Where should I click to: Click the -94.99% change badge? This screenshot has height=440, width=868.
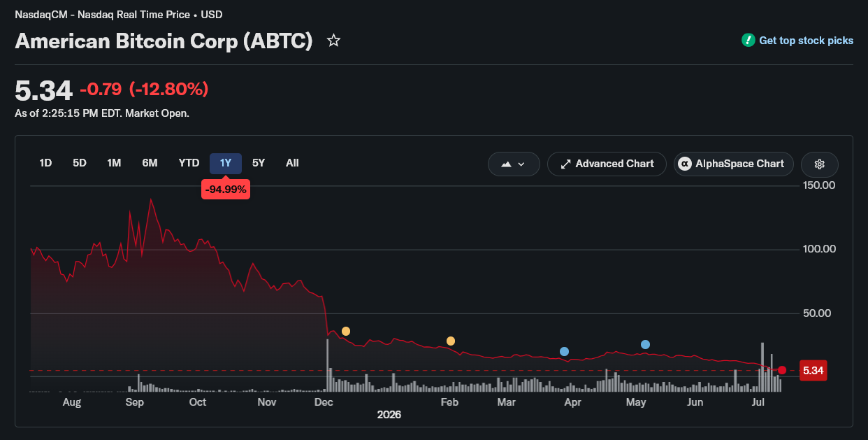226,189
